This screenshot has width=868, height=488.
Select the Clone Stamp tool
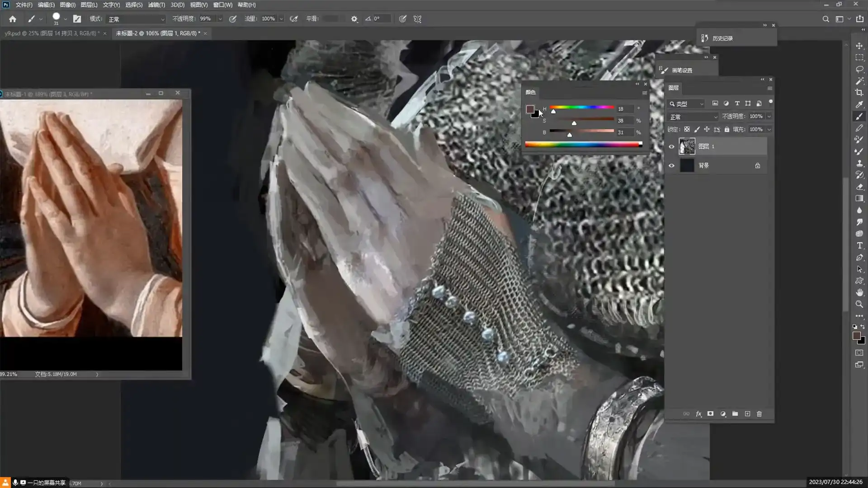point(859,163)
